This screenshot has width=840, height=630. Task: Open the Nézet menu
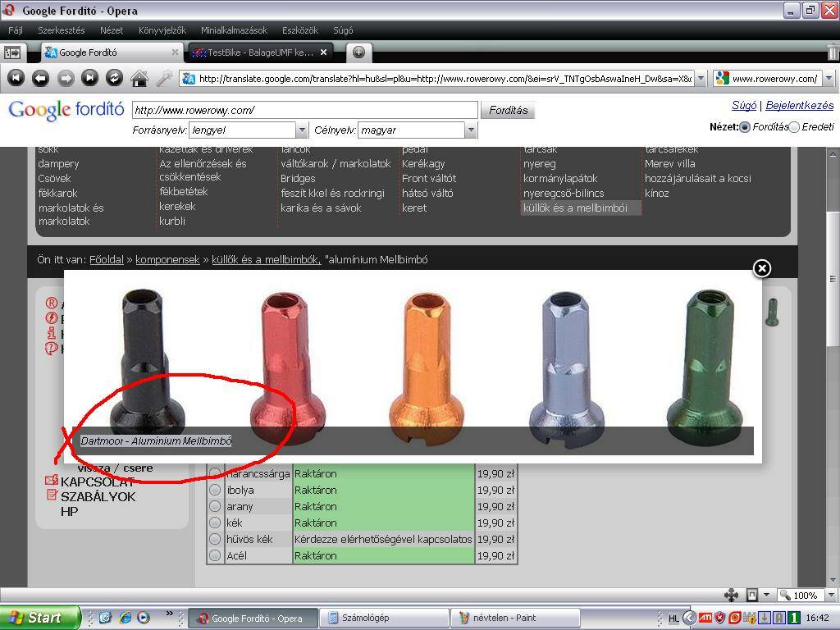[x=112, y=30]
